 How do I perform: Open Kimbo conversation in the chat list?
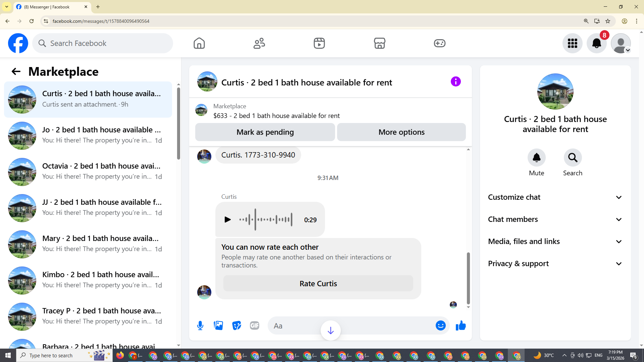[88, 281]
